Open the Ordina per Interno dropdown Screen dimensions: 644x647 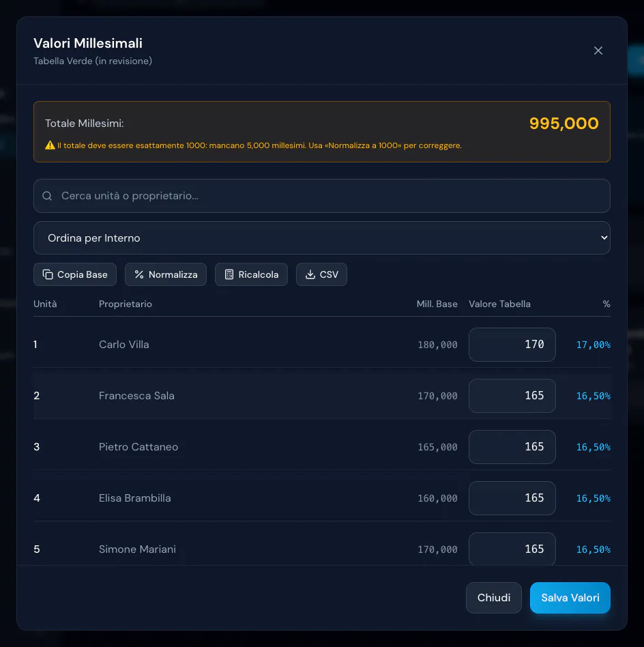(322, 238)
